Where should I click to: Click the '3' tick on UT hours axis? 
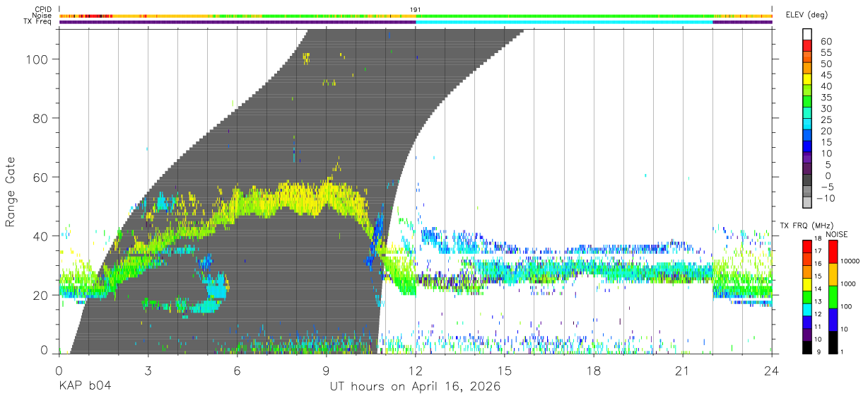tap(148, 371)
